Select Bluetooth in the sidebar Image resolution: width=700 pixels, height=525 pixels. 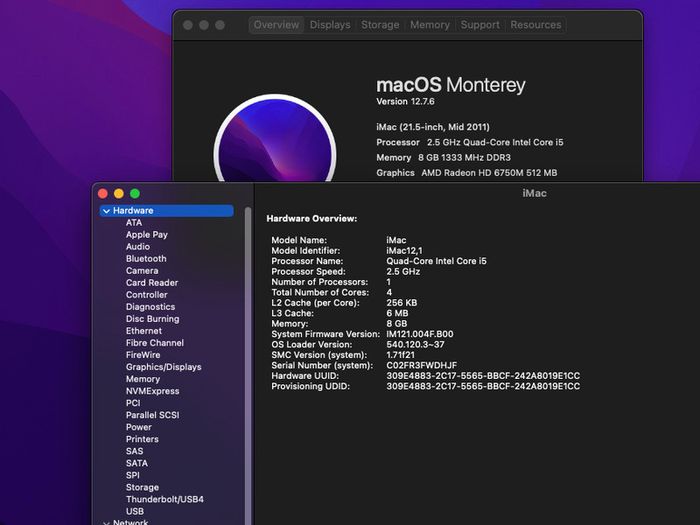click(146, 258)
